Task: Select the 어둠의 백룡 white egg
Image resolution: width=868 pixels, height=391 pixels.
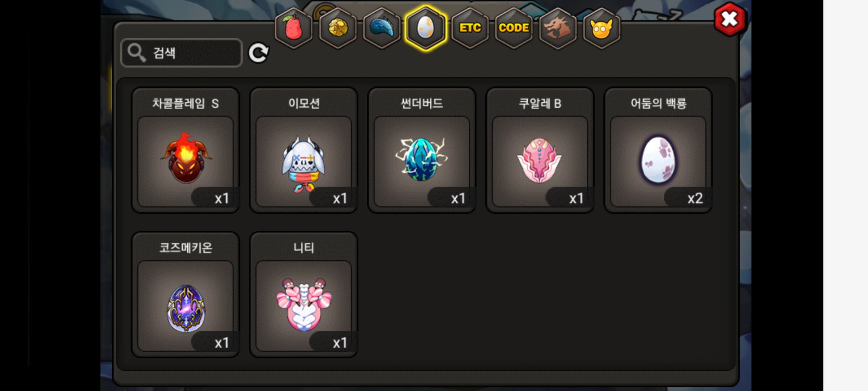Action: click(x=658, y=150)
